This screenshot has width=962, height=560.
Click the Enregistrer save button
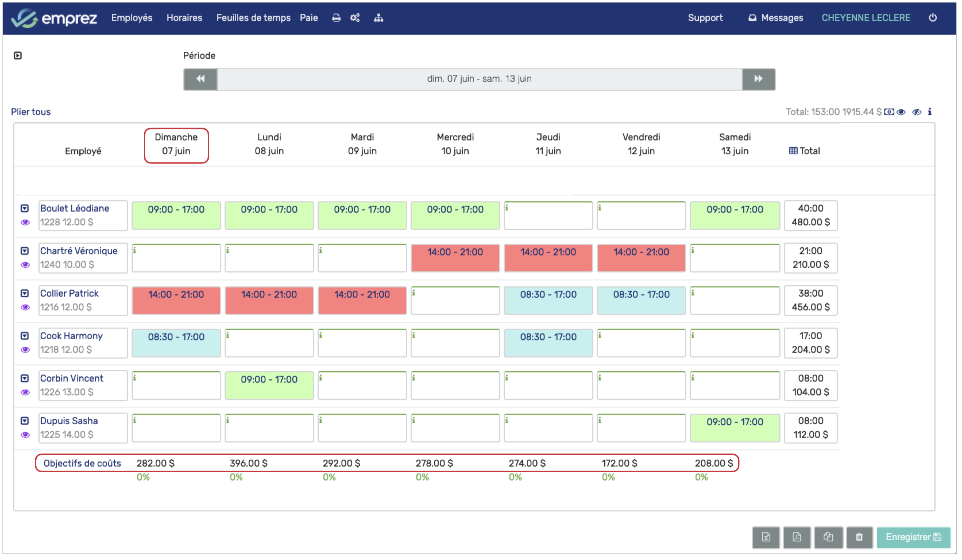click(x=913, y=537)
